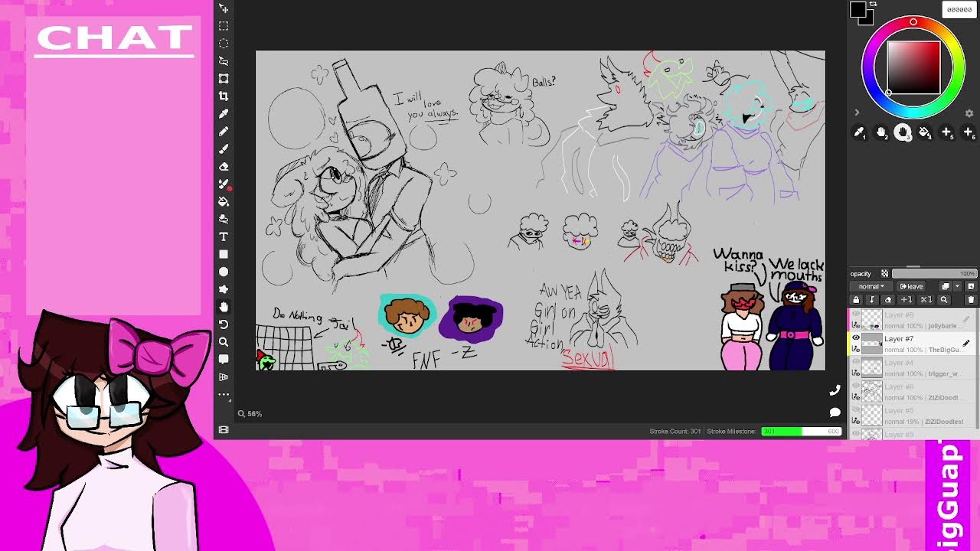Click the filmstrip icon at the bottom-left corner
This screenshot has height=551, width=980.
(x=224, y=430)
